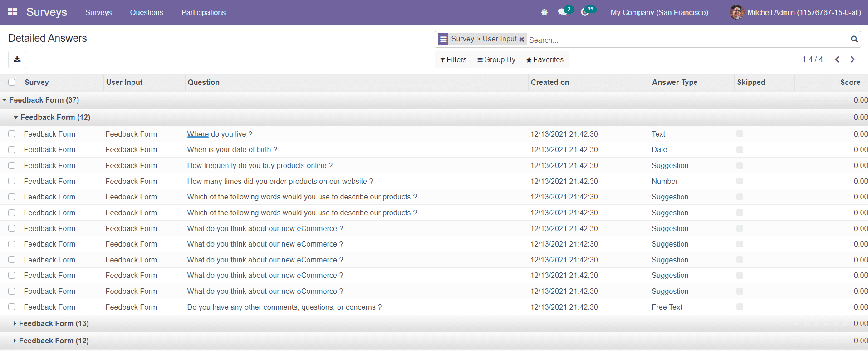Toggle the select-all checkbox in header

pyautogui.click(x=12, y=83)
